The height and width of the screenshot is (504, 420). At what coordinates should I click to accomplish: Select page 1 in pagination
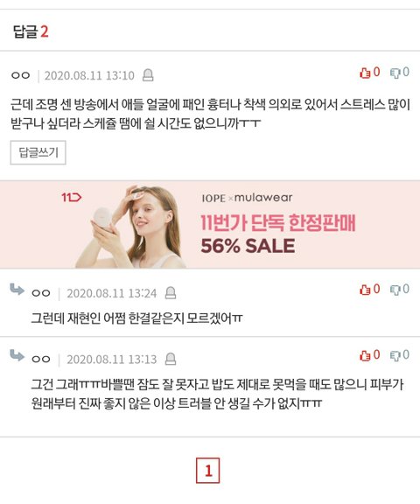(x=208, y=471)
